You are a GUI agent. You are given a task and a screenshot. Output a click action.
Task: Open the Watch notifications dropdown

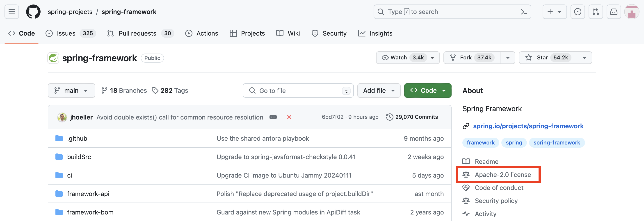click(x=408, y=58)
